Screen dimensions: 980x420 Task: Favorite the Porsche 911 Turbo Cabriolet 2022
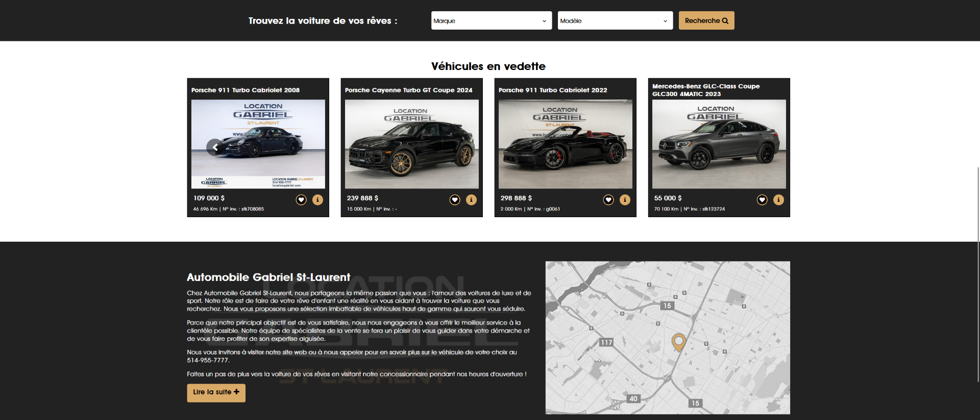(x=608, y=200)
